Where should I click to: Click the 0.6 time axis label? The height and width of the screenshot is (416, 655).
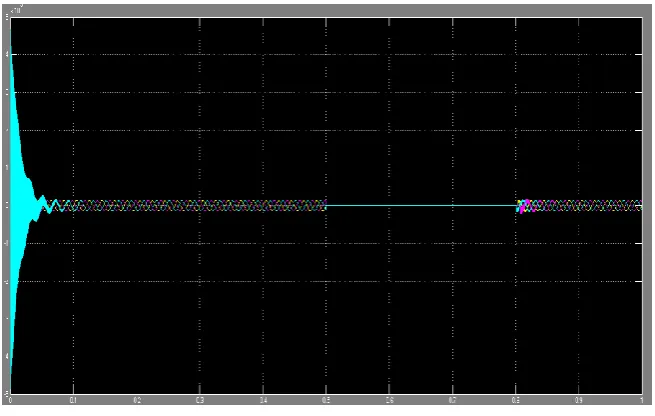389,401
